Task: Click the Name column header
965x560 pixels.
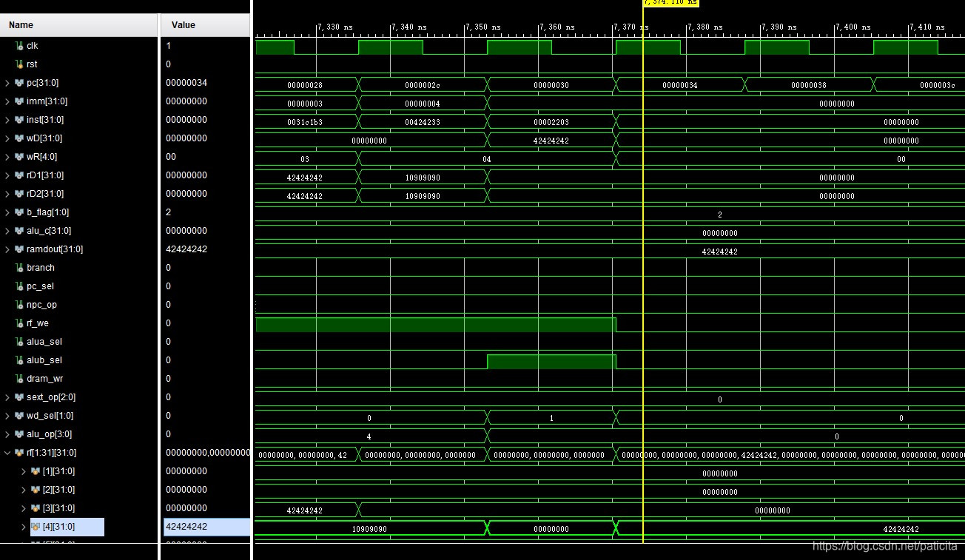Action: (x=79, y=25)
